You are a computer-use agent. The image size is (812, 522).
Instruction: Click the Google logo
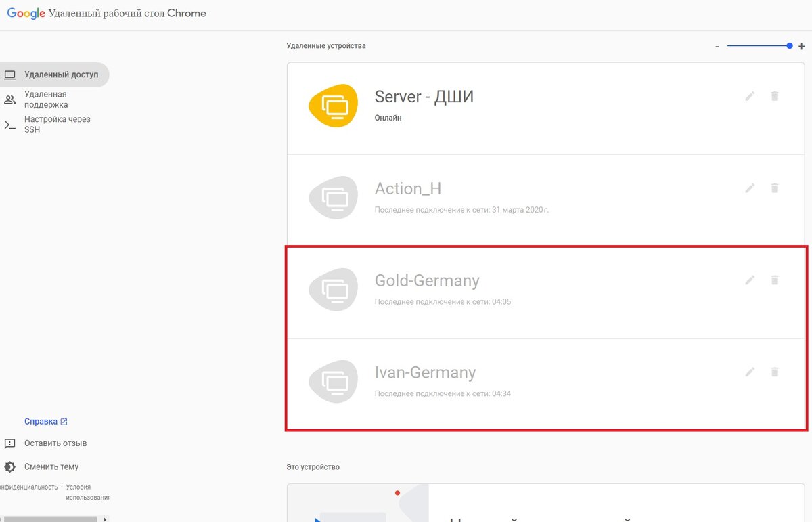point(26,14)
